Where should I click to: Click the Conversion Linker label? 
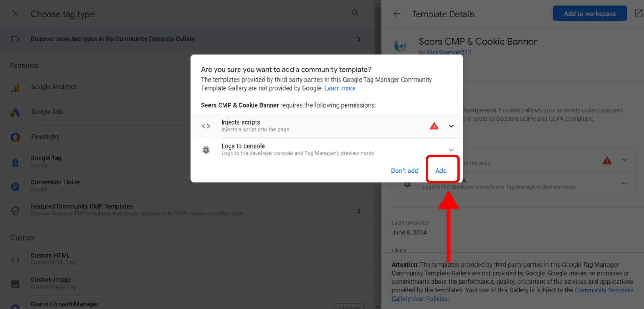coord(56,182)
